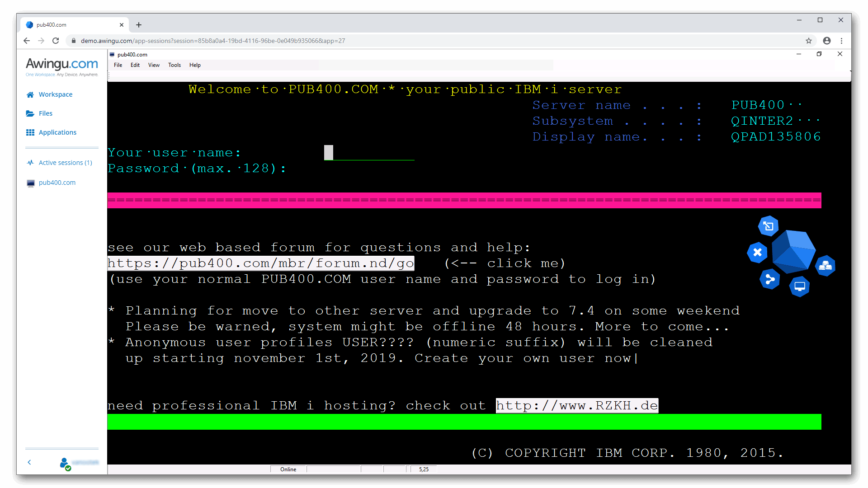Image resolution: width=868 pixels, height=488 pixels.
Task: Go to Workspace link
Action: [x=56, y=94]
